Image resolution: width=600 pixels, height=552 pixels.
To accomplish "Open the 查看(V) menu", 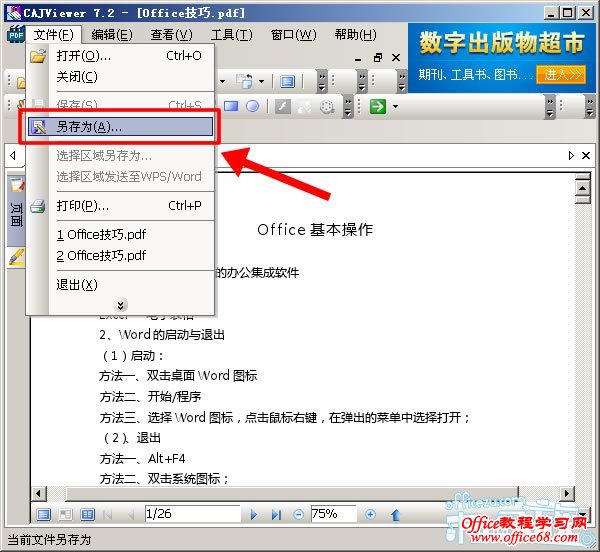I will 171,35.
